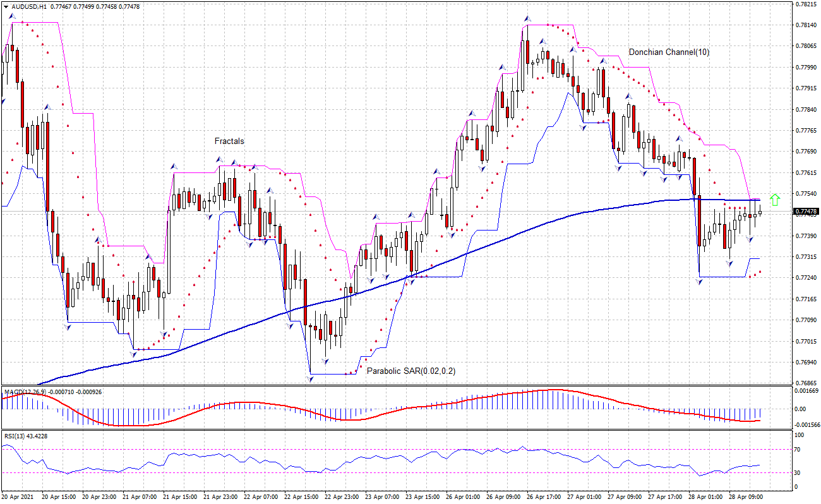This screenshot has width=821, height=504.
Task: Click the Donchian Channel(10) label
Action: [x=668, y=52]
